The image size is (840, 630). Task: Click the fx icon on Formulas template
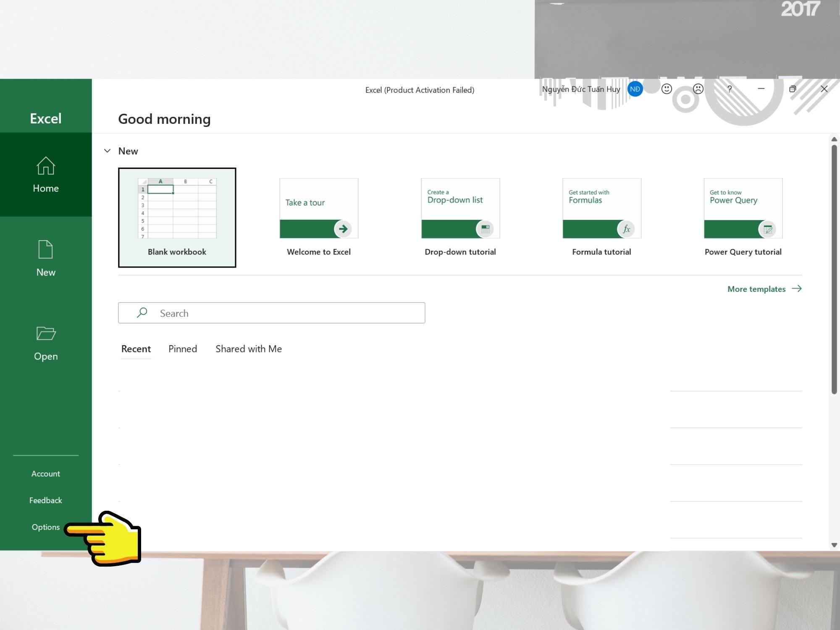tap(626, 229)
